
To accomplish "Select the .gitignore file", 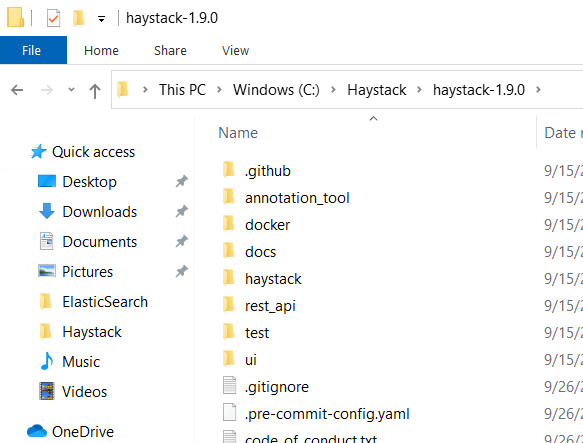I will (276, 387).
